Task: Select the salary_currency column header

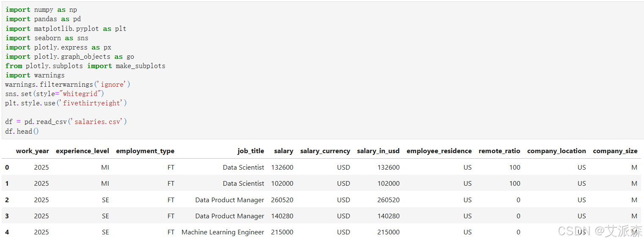Action: click(325, 151)
